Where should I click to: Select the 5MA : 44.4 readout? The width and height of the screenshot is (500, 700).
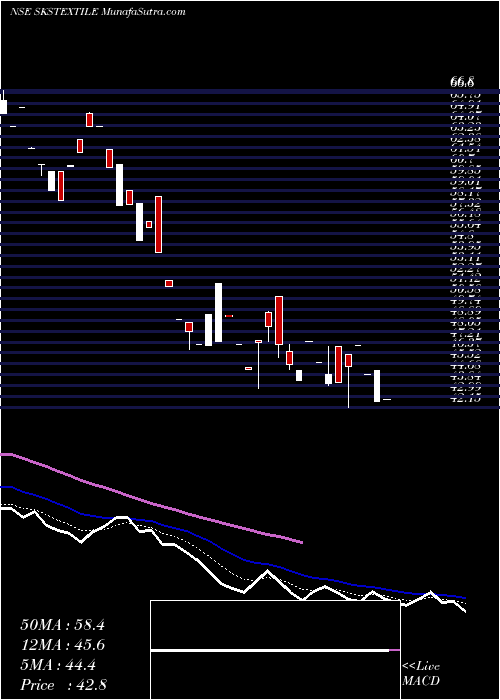(x=58, y=665)
